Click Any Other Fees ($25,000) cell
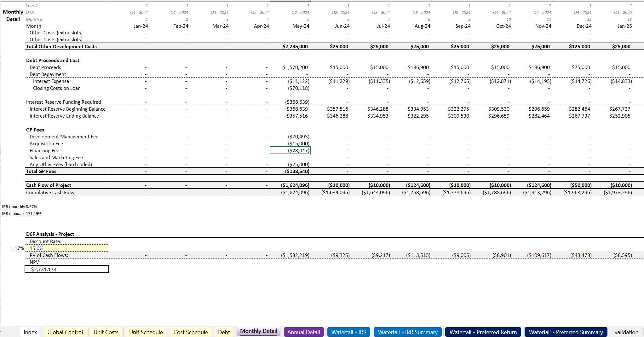644x337 pixels. pos(298,164)
